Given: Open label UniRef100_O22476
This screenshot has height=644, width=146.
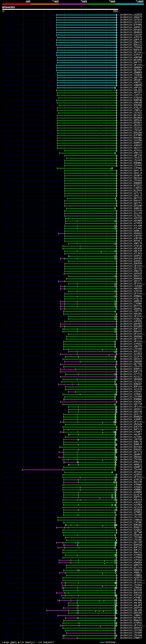Looking at the screenshot, I should coord(131,357).
